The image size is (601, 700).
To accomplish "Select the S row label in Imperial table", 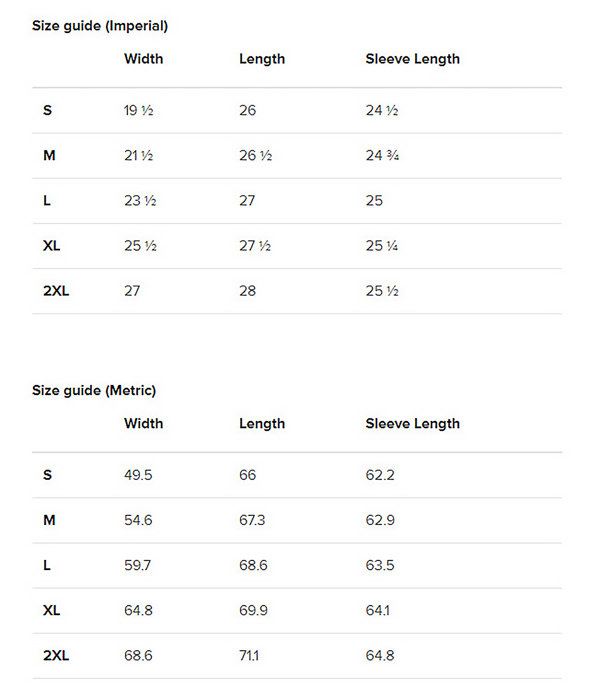I will point(47,111).
